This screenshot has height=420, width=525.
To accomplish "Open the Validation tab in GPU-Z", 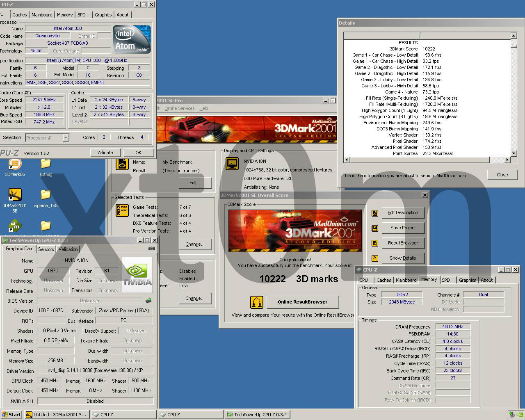I will point(68,249).
